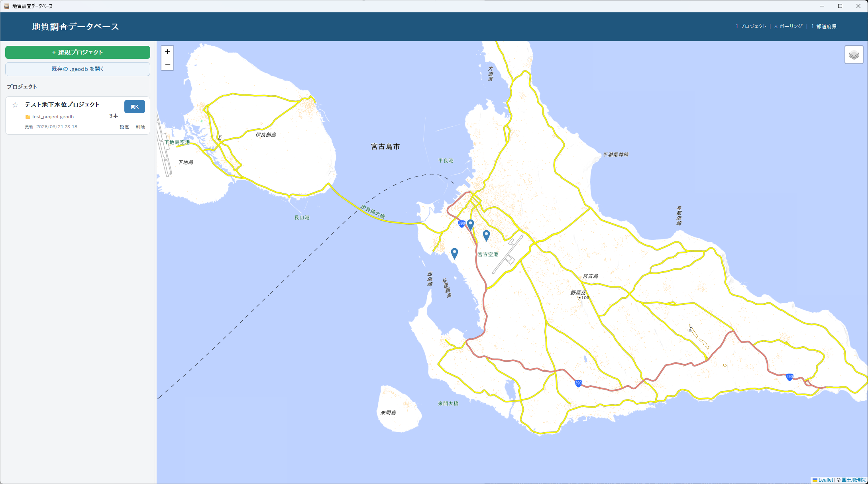This screenshot has height=484, width=868.
Task: Open the Leaflet attribution link
Action: pos(825,480)
